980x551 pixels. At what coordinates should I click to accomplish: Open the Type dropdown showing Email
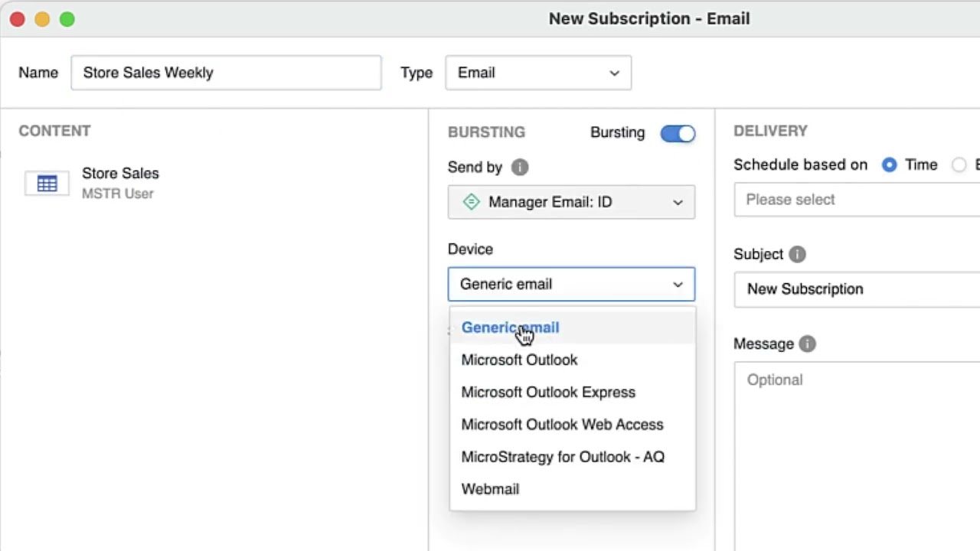click(x=538, y=73)
